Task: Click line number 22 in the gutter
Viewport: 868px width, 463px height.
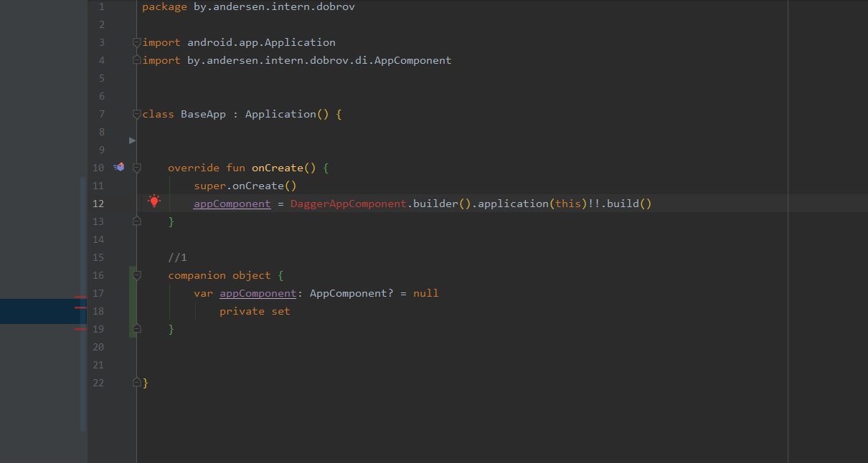Action: 98,383
